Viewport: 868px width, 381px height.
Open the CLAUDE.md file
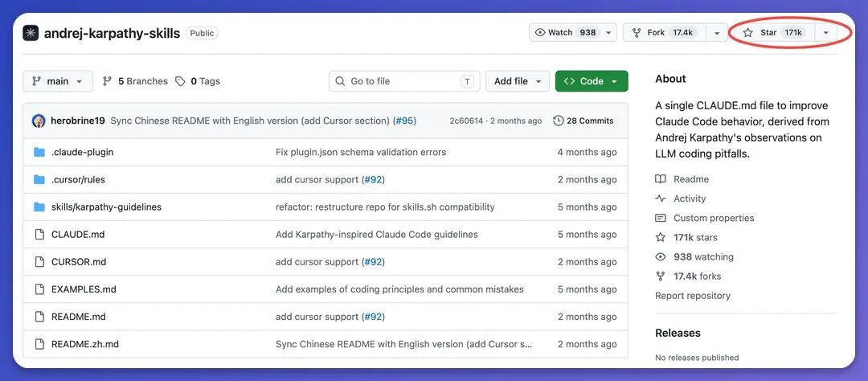78,234
